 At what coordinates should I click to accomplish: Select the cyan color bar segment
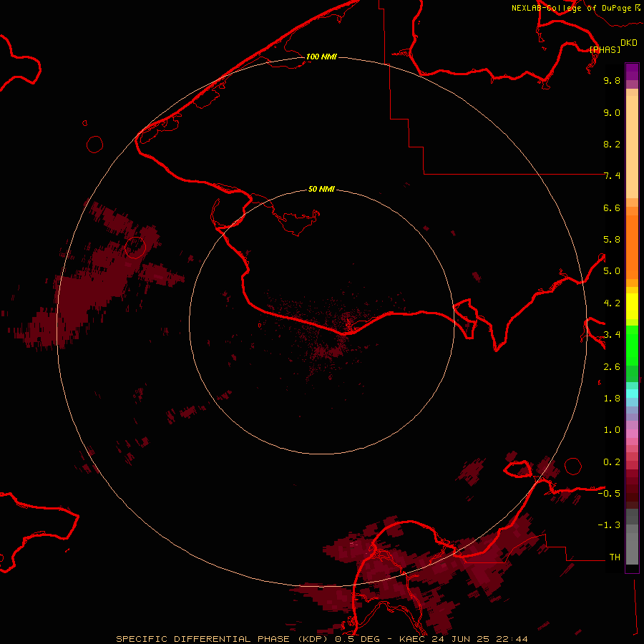tap(632, 394)
